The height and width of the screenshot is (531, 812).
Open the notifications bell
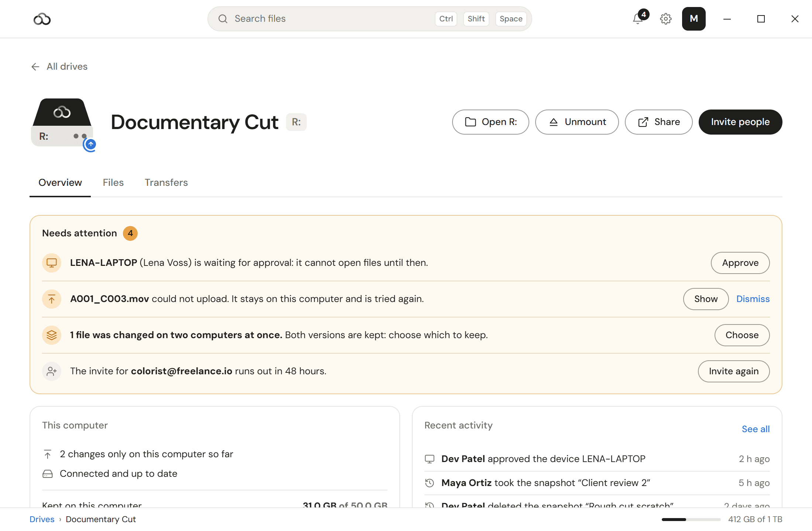(x=638, y=18)
